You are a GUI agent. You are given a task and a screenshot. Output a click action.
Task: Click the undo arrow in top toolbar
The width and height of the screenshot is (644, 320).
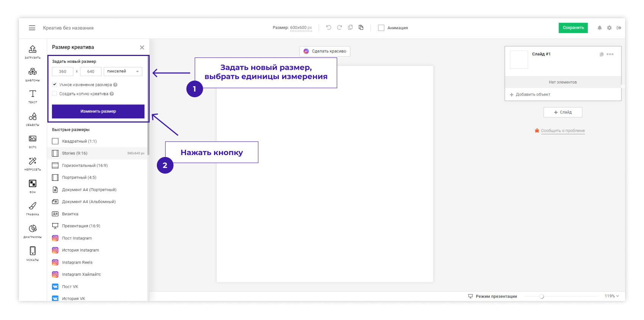coord(328,28)
